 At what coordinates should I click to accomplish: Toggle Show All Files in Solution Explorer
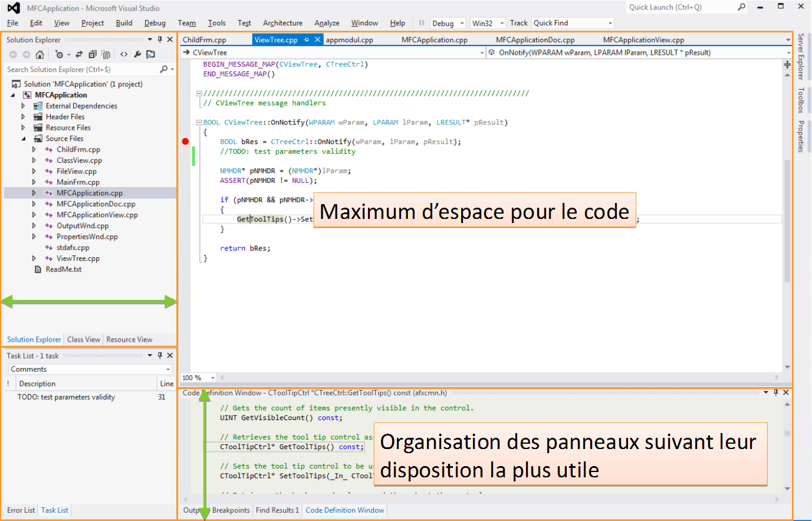106,54
